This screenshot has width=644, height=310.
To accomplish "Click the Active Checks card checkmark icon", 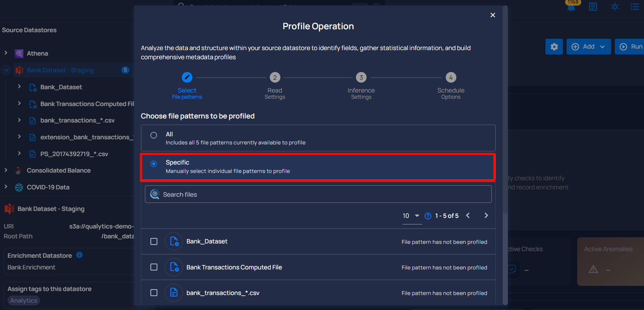I will click(x=512, y=269).
